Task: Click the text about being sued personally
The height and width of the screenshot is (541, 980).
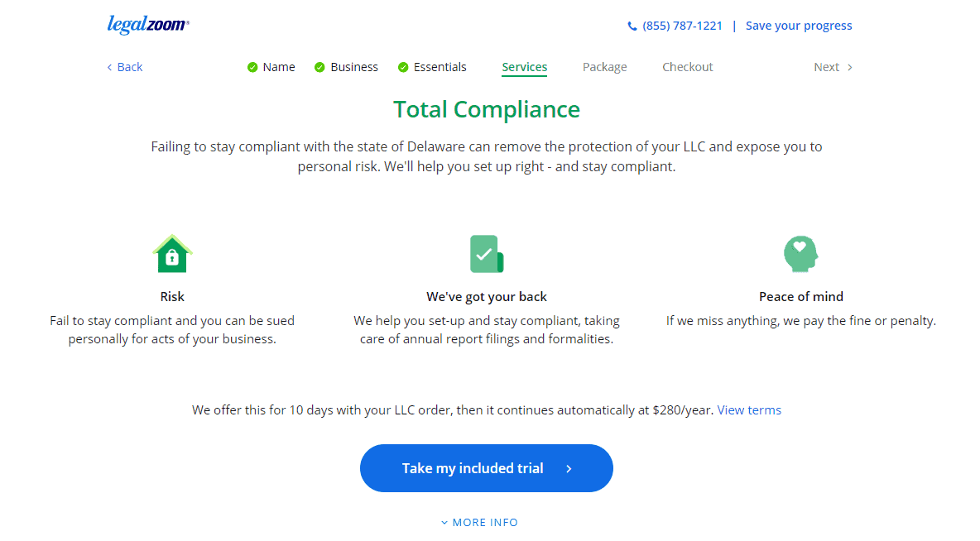Action: [172, 330]
